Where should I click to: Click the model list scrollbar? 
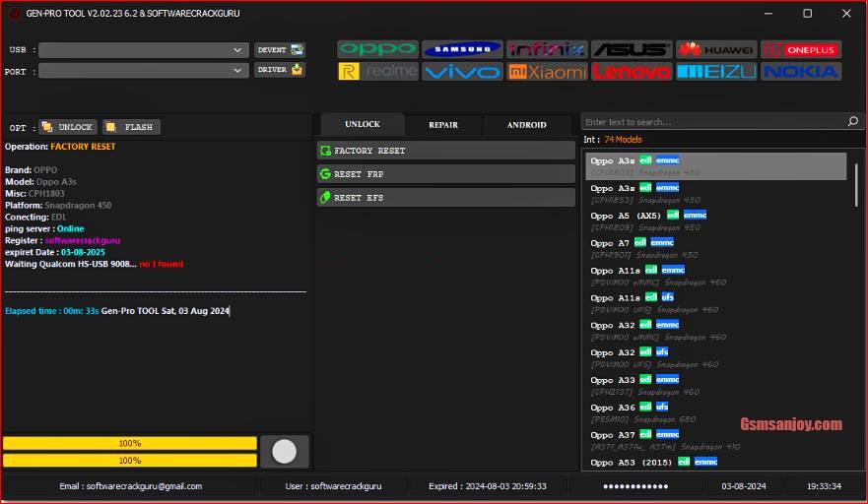click(x=856, y=185)
